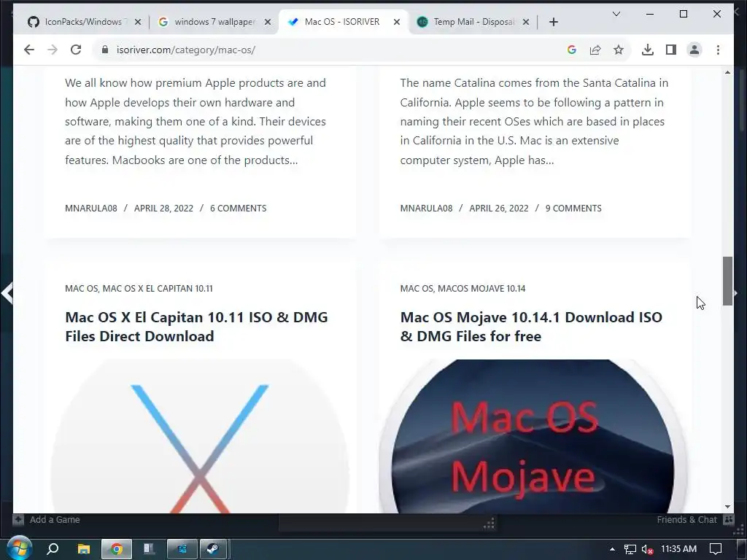This screenshot has width=747, height=560.
Task: Open MNARULA08 author link dated April 28
Action: tap(91, 208)
